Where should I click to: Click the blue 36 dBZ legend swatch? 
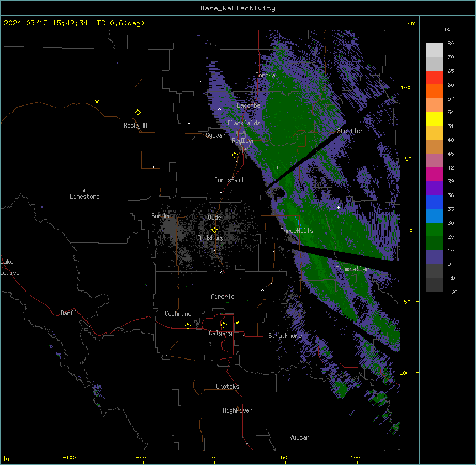(x=434, y=202)
